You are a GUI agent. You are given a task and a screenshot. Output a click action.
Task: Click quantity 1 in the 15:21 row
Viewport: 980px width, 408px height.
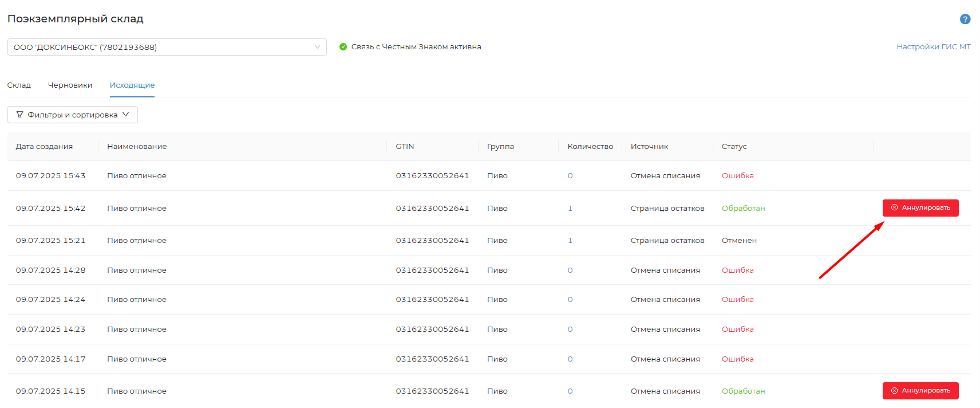(570, 241)
